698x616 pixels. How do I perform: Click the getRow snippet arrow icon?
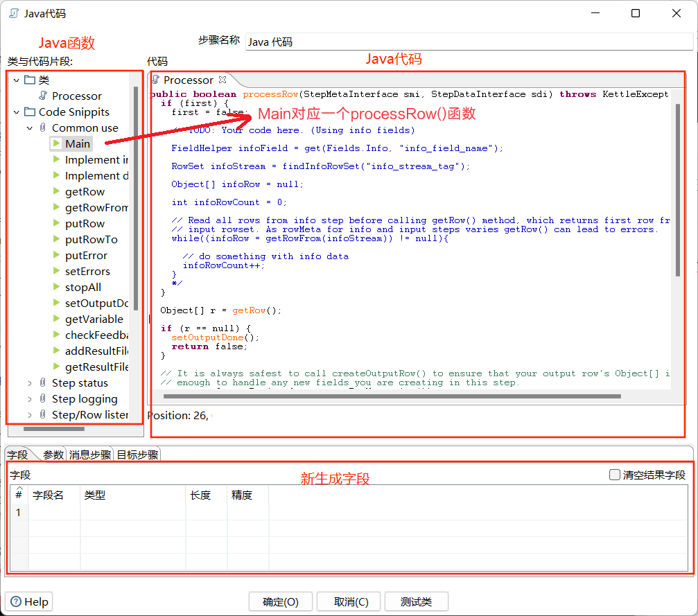[x=56, y=191]
